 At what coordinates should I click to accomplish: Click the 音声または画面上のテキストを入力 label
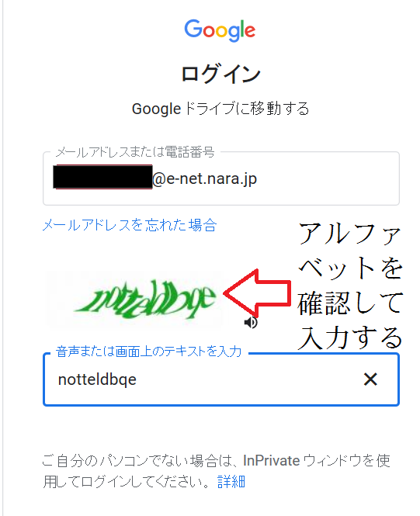click(x=149, y=352)
